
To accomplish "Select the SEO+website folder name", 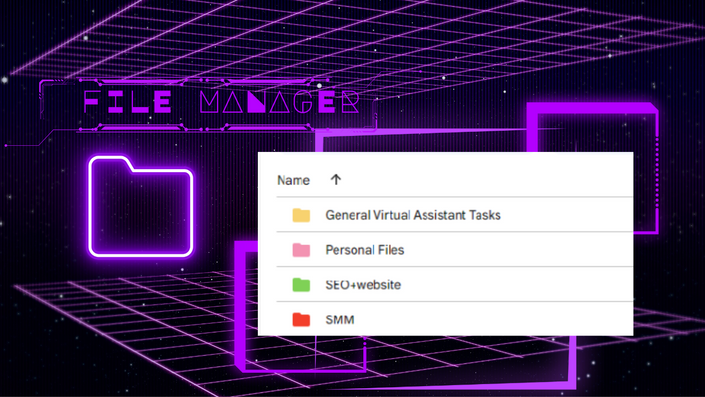I will [363, 285].
